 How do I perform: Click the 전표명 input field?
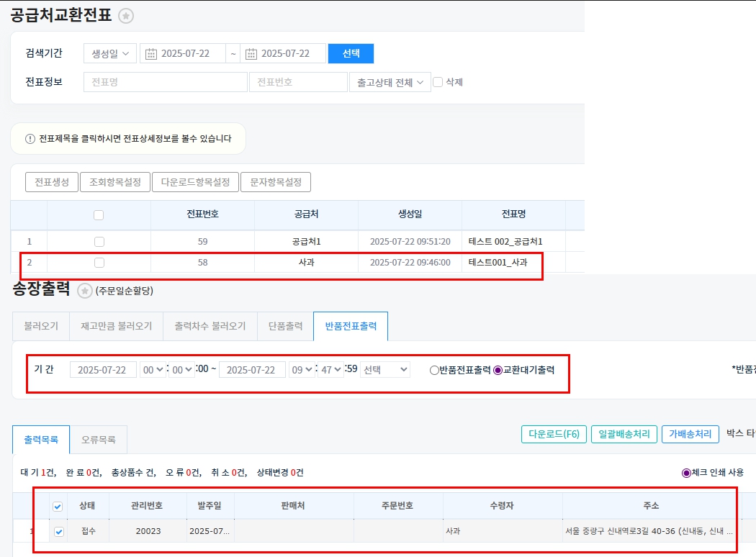165,82
